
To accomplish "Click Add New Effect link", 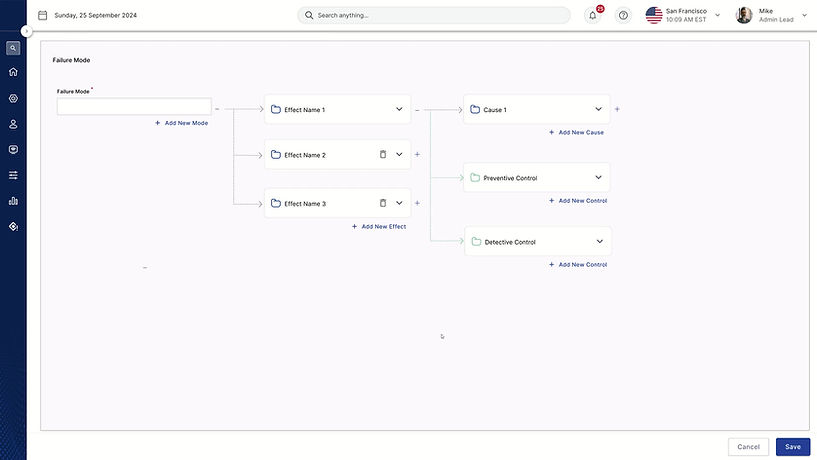I will coord(379,227).
